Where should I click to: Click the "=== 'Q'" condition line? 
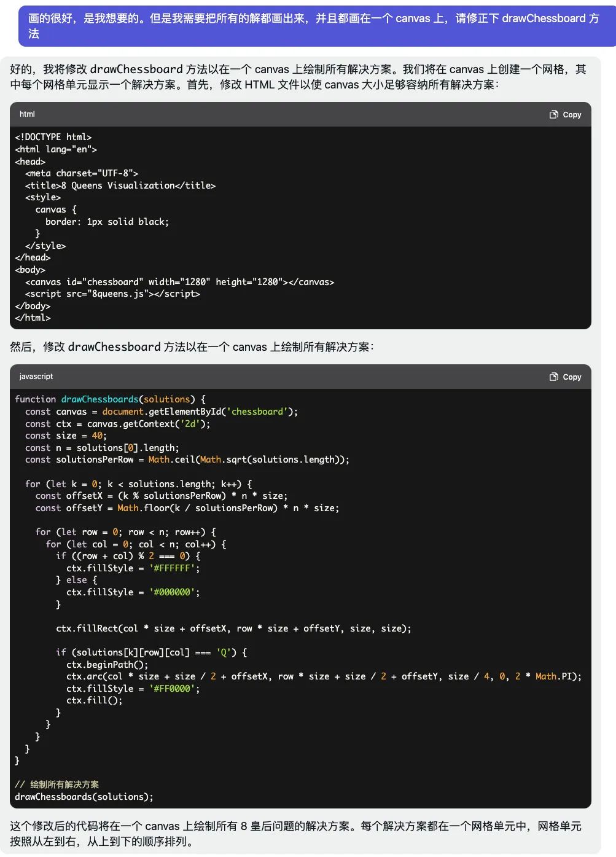coord(152,652)
